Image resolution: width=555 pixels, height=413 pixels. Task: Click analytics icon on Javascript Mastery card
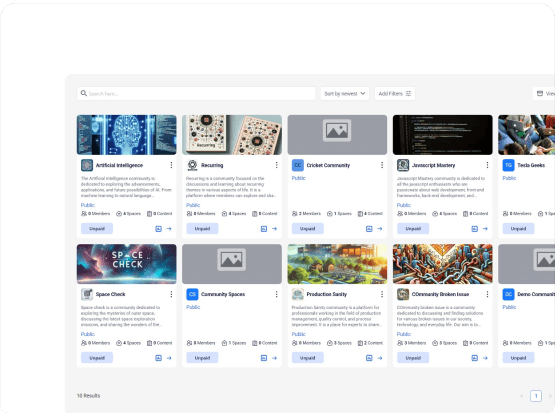(475, 229)
